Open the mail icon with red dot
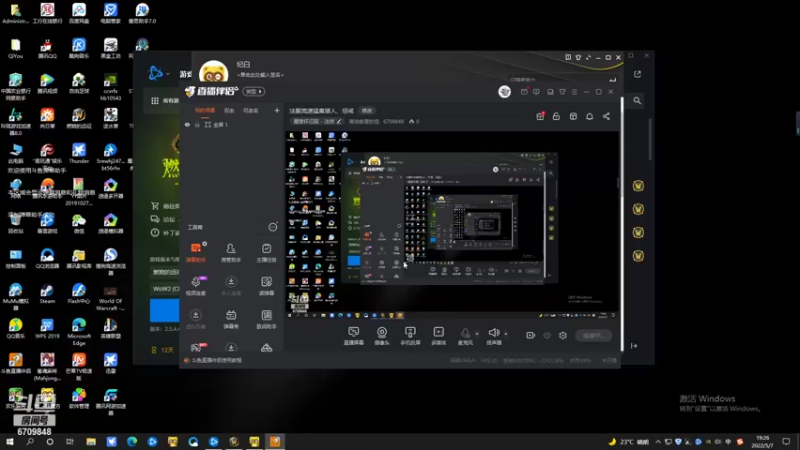The width and height of the screenshot is (800, 450). pos(524,92)
